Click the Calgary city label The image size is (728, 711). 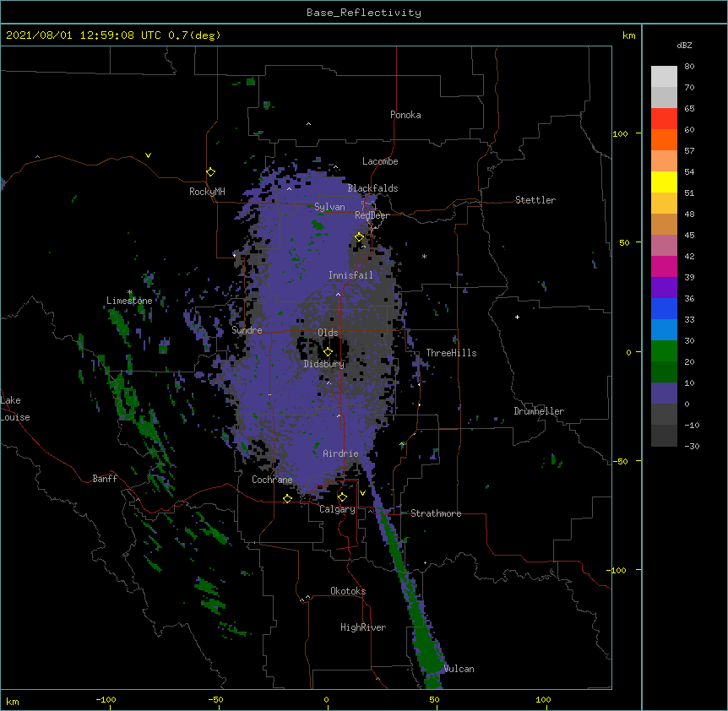click(x=337, y=509)
